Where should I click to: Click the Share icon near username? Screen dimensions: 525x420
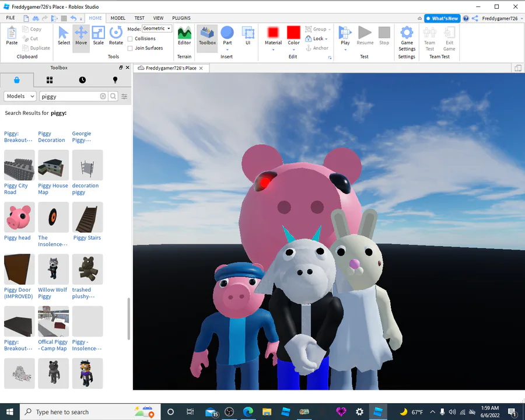coord(475,19)
